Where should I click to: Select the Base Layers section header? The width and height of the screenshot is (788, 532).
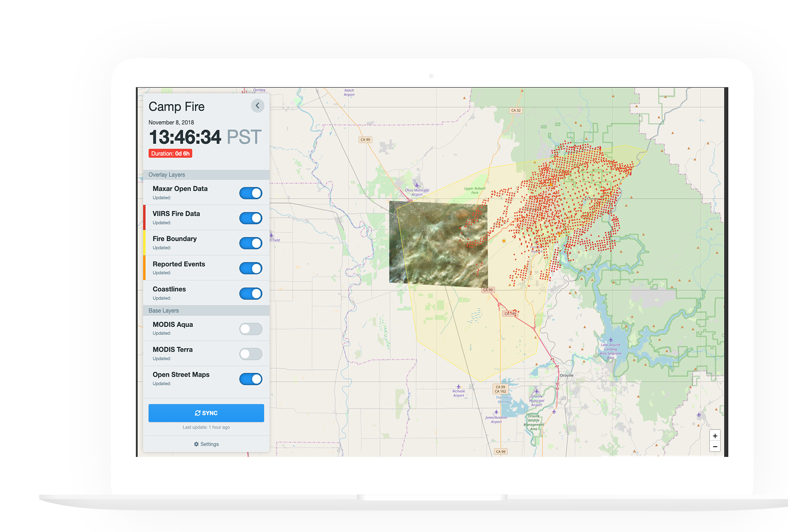coord(206,310)
